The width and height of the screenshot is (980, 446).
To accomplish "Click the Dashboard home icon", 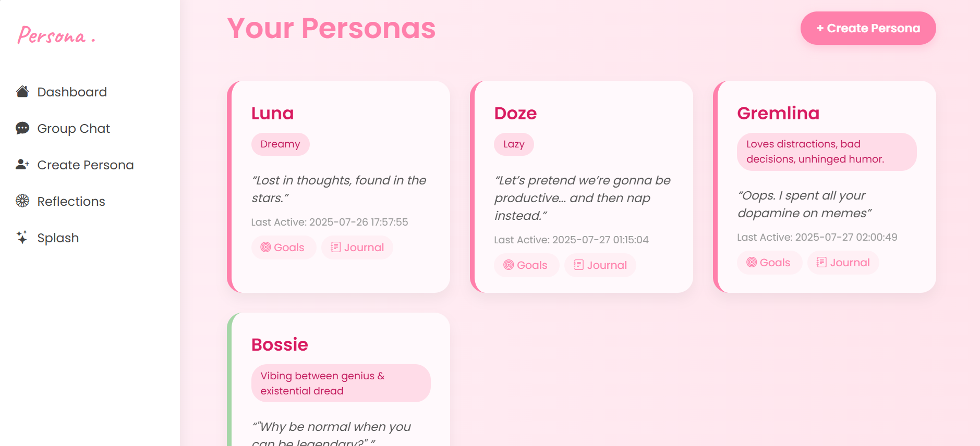I will coord(22,91).
